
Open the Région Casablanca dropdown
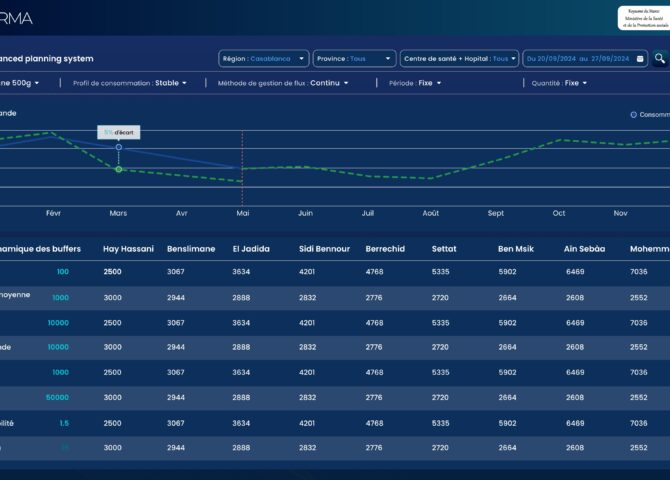(x=263, y=59)
